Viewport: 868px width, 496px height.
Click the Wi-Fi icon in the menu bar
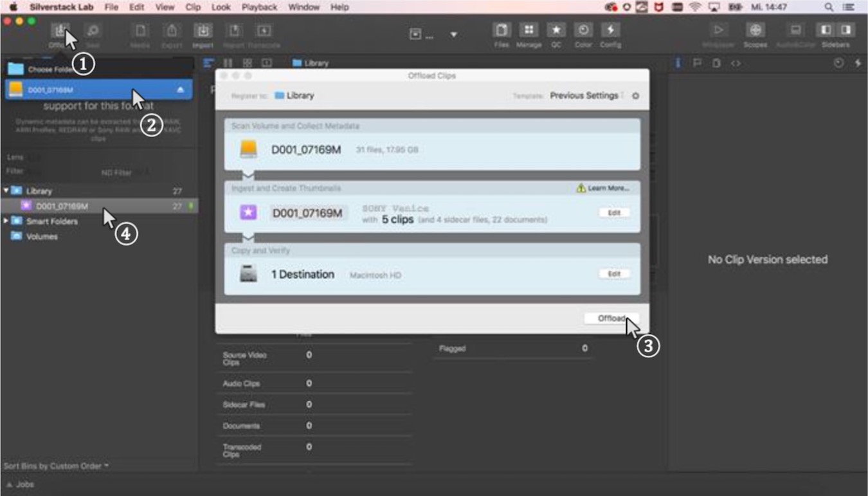[695, 7]
